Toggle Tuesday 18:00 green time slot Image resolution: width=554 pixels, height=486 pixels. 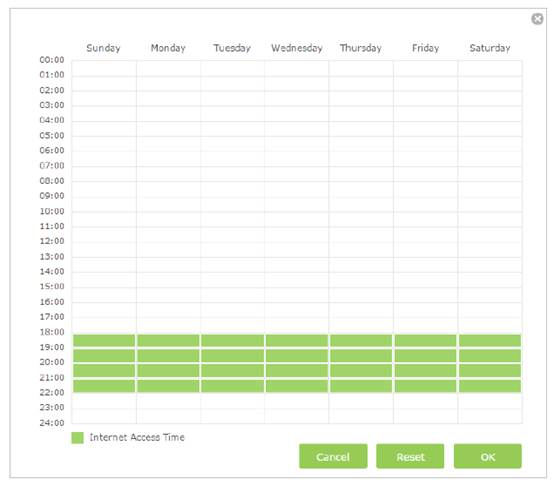232,340
